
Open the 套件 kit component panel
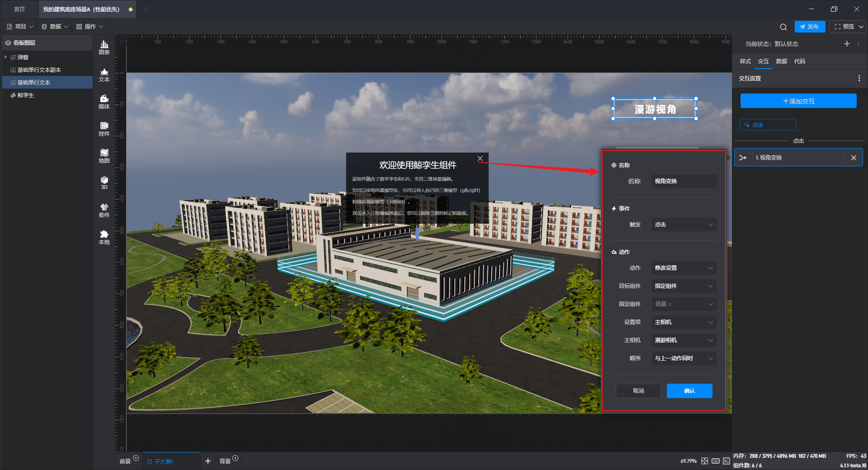[x=104, y=210]
